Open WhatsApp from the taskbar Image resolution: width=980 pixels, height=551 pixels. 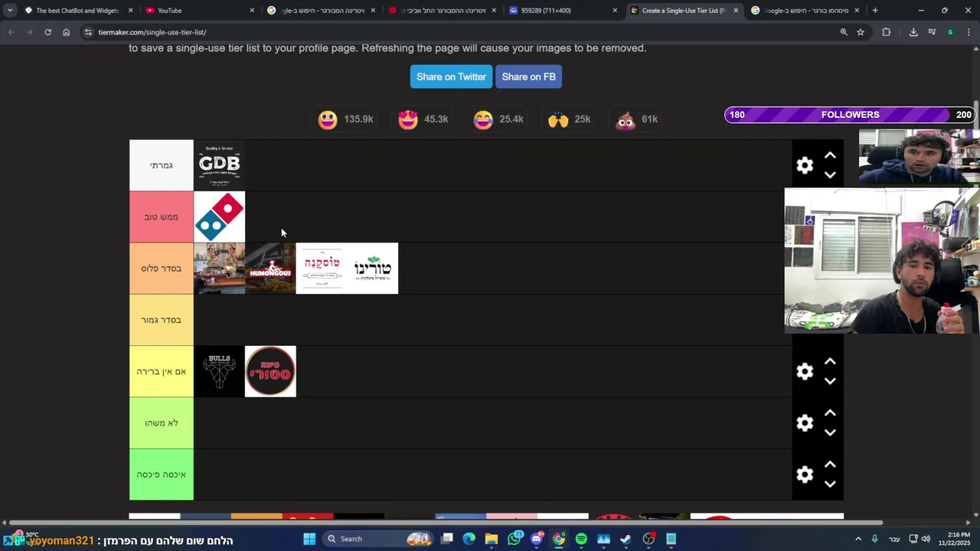(x=514, y=539)
